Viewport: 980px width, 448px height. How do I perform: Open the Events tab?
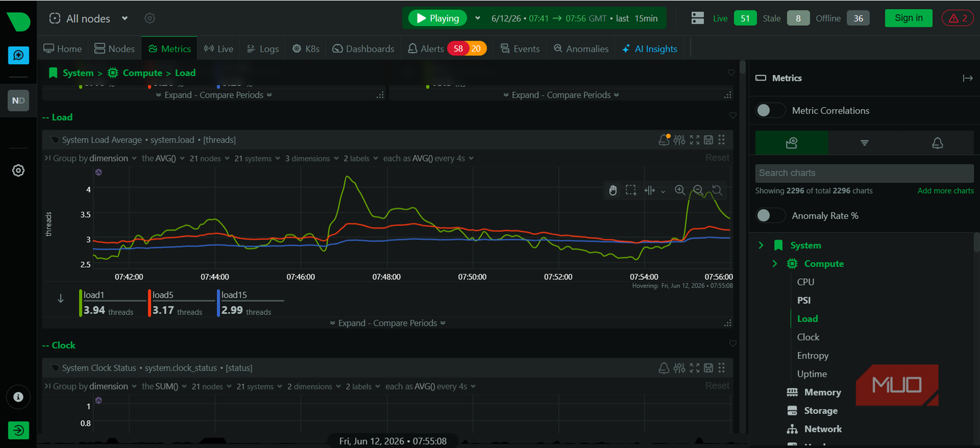[521, 48]
